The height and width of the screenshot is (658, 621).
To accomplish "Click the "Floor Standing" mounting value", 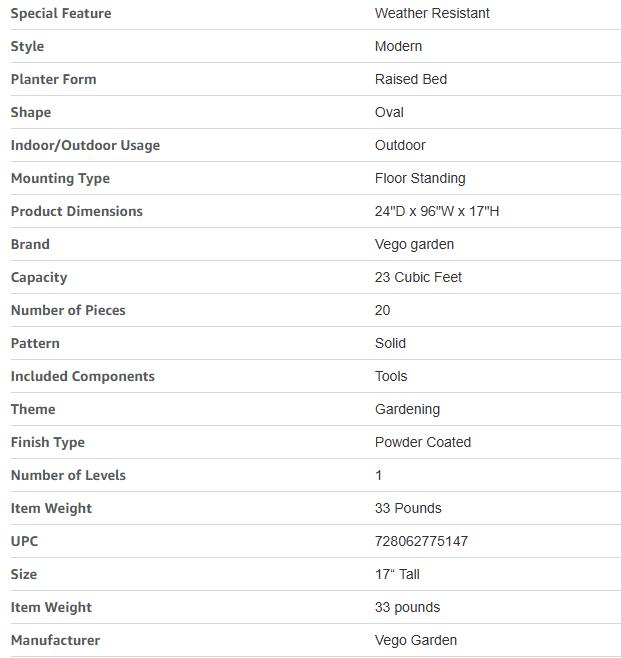I will point(420,178).
